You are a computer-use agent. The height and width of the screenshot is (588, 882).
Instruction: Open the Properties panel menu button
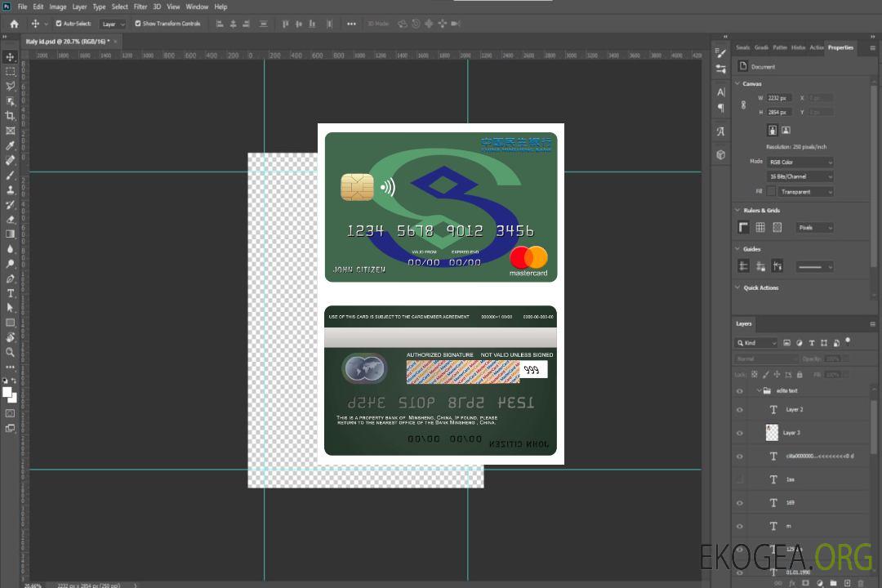click(872, 48)
